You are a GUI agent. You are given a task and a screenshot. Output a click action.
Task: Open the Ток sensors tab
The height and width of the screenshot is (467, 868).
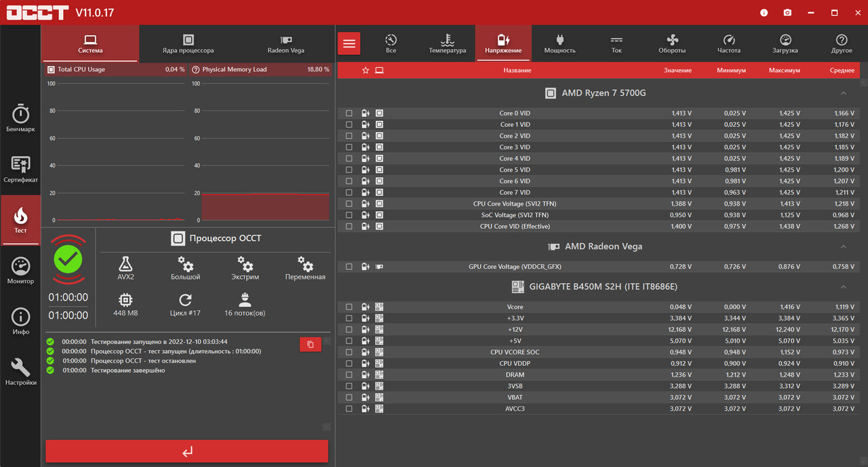[616, 43]
